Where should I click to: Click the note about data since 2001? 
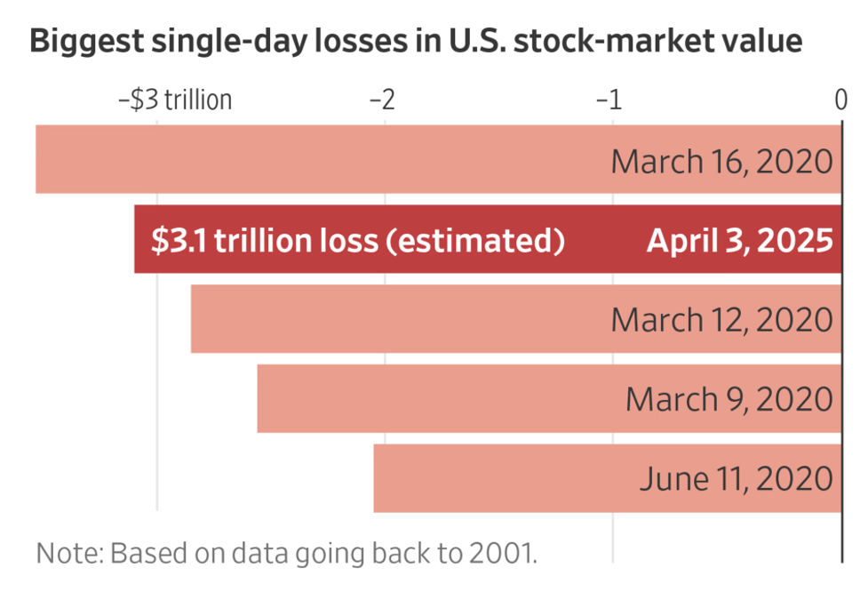tap(287, 554)
